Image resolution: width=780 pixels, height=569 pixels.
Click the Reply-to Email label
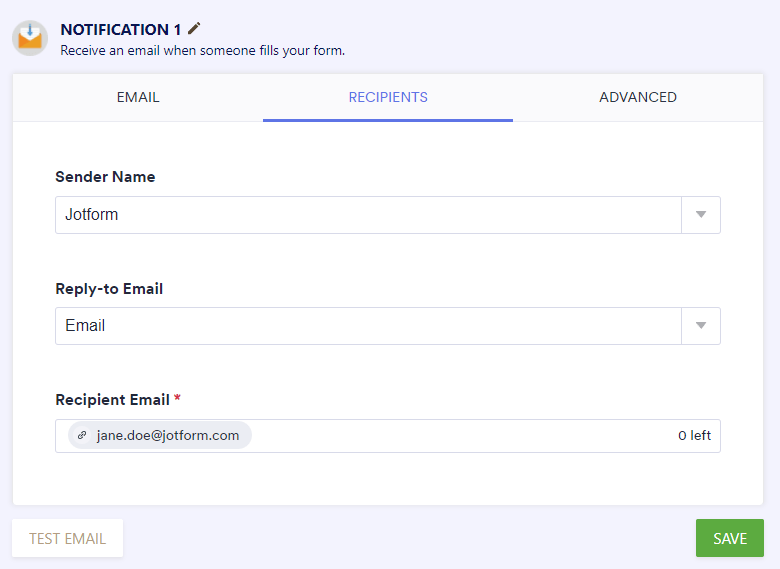(109, 289)
